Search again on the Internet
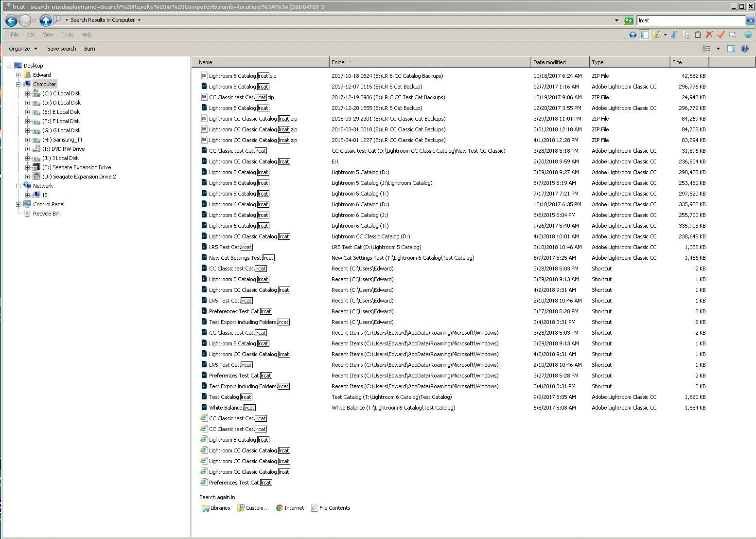 (290, 508)
